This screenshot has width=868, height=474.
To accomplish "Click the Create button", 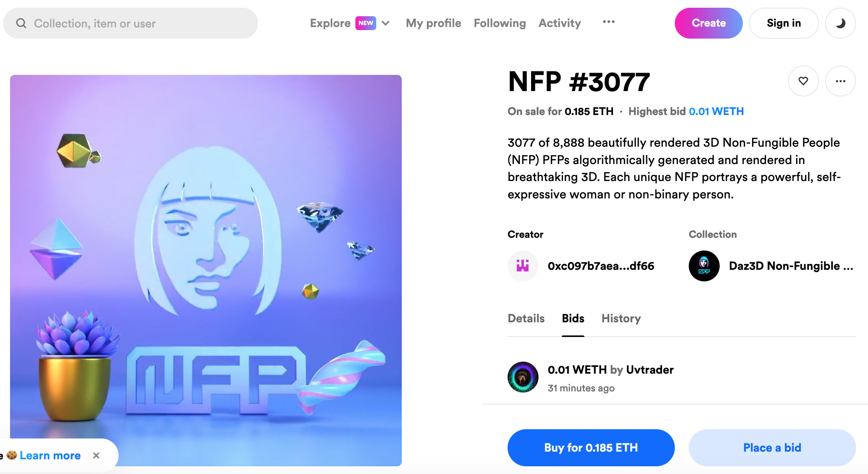I will pyautogui.click(x=708, y=23).
